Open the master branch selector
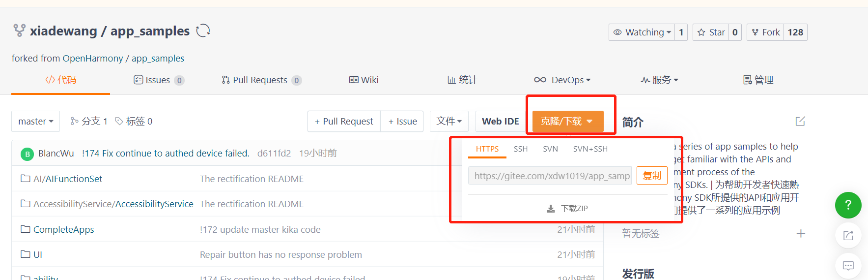 tap(35, 121)
